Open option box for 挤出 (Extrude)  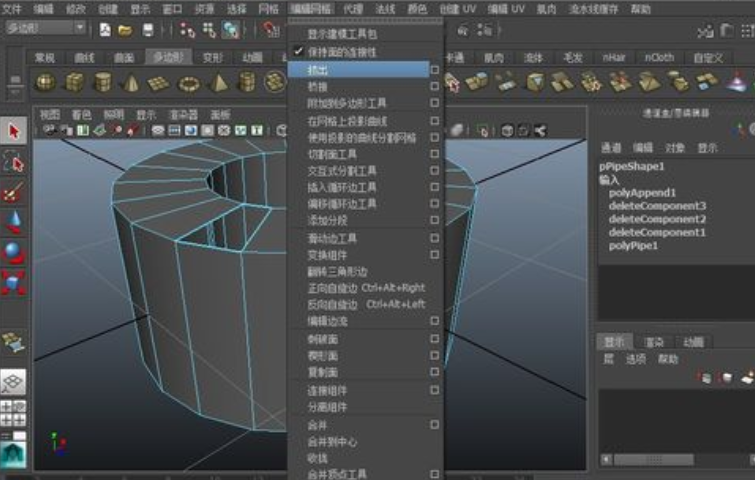(434, 70)
